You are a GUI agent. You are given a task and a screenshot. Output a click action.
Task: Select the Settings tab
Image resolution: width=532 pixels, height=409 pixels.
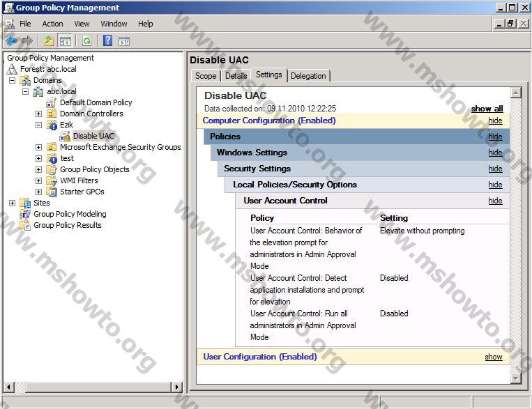point(269,75)
